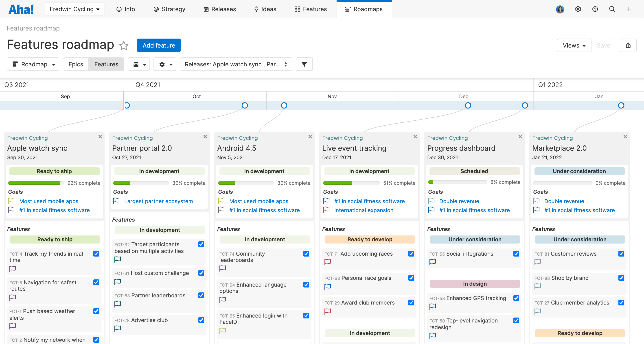Expand the Views dropdown
Image resolution: width=644 pixels, height=344 pixels.
coord(574,45)
